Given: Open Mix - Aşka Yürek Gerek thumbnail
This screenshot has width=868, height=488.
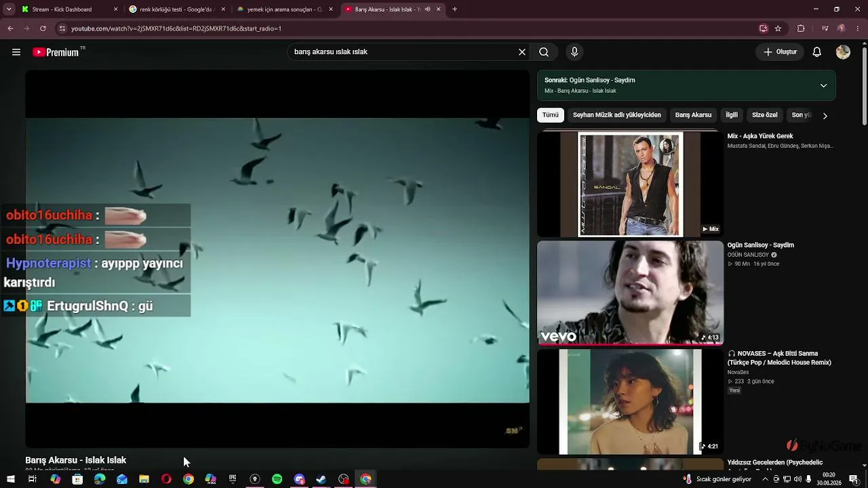Looking at the screenshot, I should (630, 184).
